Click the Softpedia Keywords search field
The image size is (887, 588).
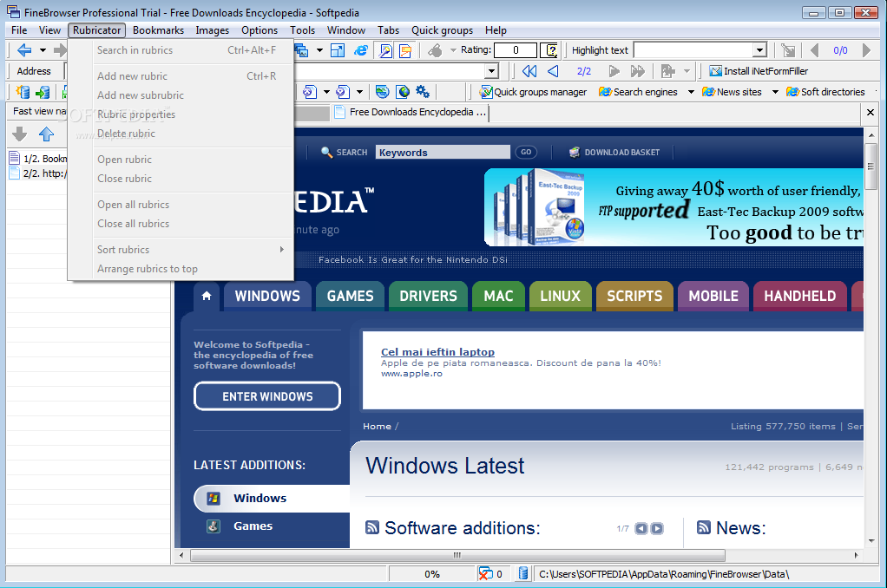[x=443, y=152]
